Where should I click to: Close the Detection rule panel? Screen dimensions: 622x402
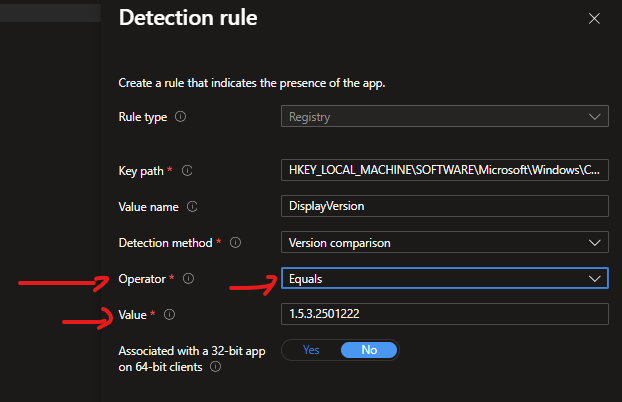594,18
